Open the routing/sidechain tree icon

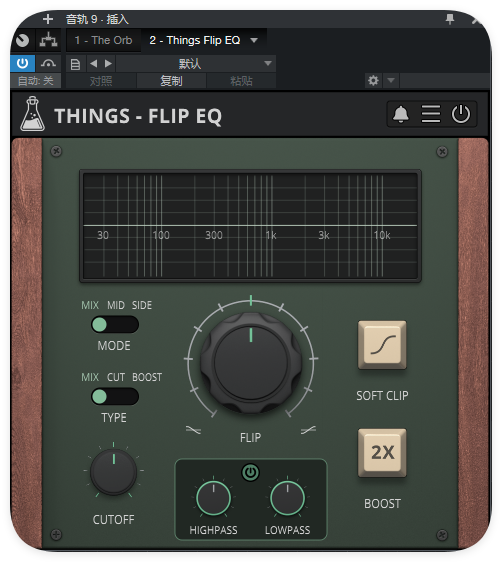(48, 40)
